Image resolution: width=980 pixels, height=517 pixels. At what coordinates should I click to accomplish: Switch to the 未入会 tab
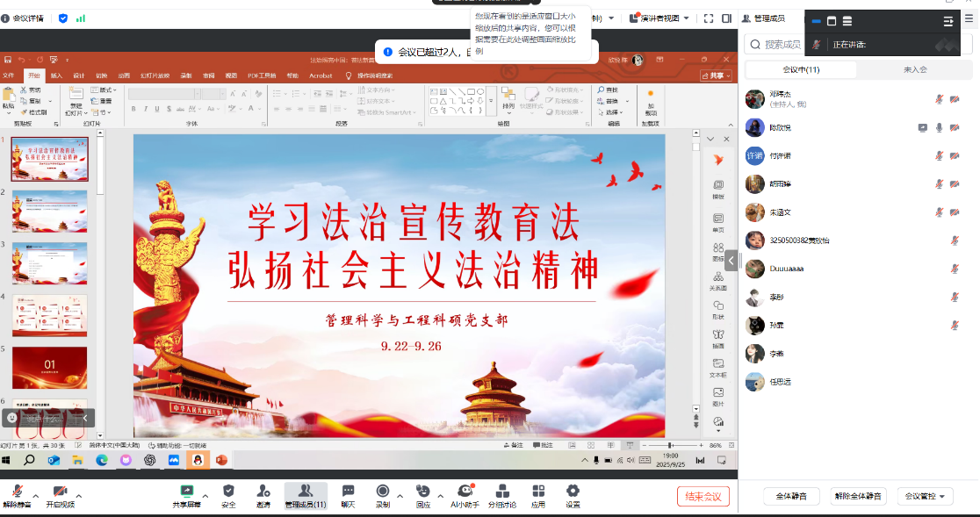(915, 69)
